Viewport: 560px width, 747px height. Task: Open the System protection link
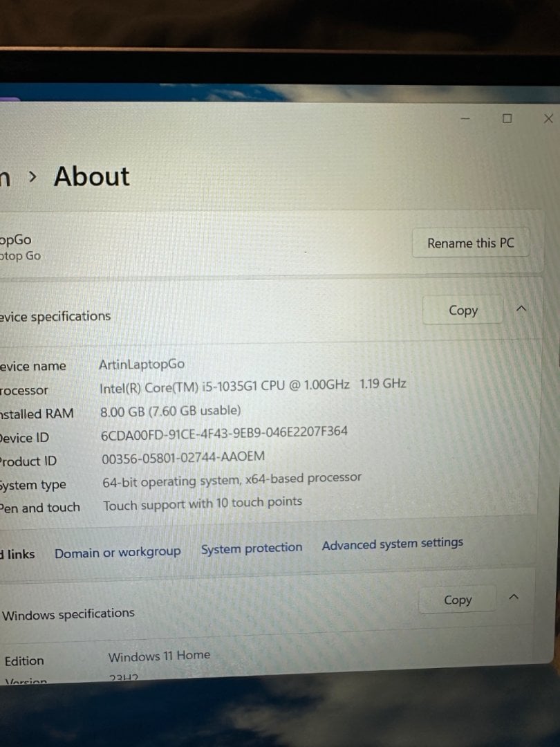coord(252,548)
